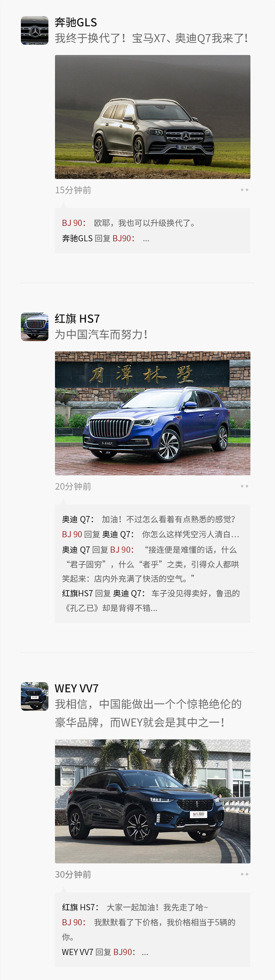This screenshot has height=980, width=275.
Task: Open the 红旗 HS7 username link
Action: pyautogui.click(x=77, y=318)
